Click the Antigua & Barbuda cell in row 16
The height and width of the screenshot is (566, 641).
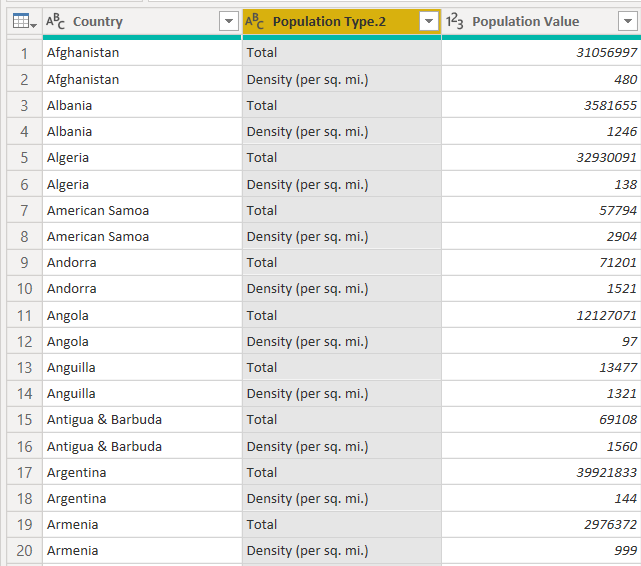coord(142,446)
